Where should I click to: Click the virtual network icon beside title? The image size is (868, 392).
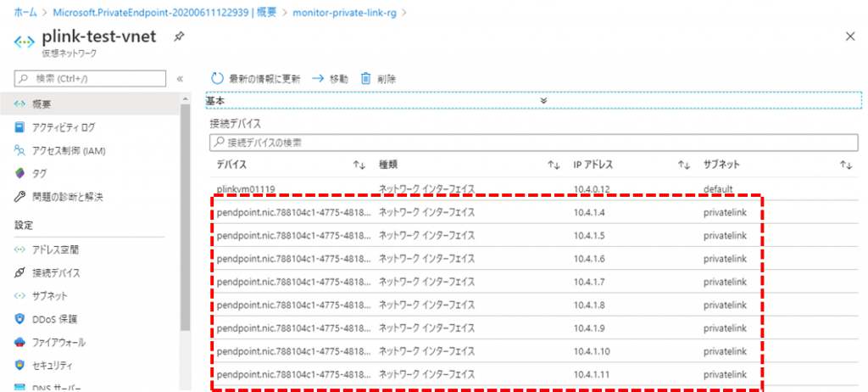25,42
